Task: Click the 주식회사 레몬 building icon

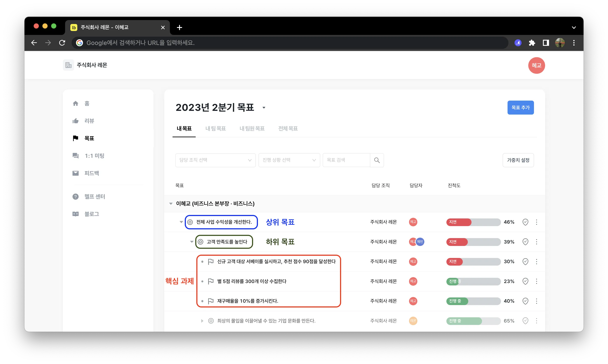Action: pyautogui.click(x=68, y=65)
